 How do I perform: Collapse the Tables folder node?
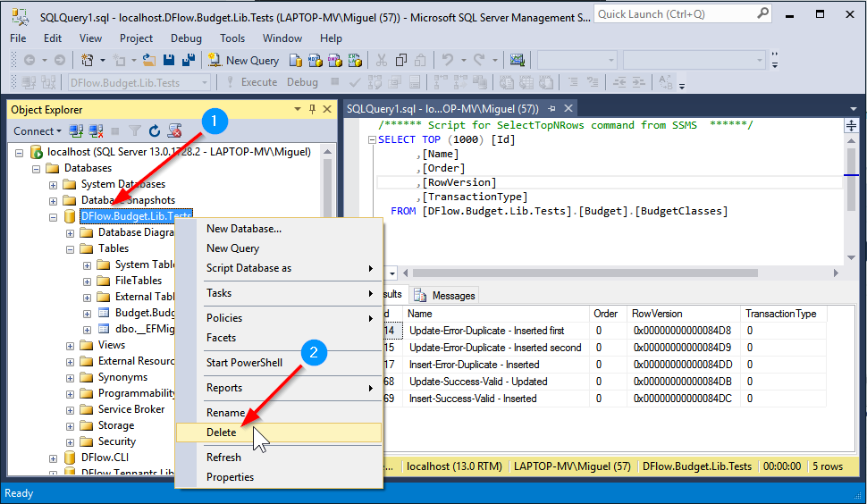pyautogui.click(x=71, y=249)
